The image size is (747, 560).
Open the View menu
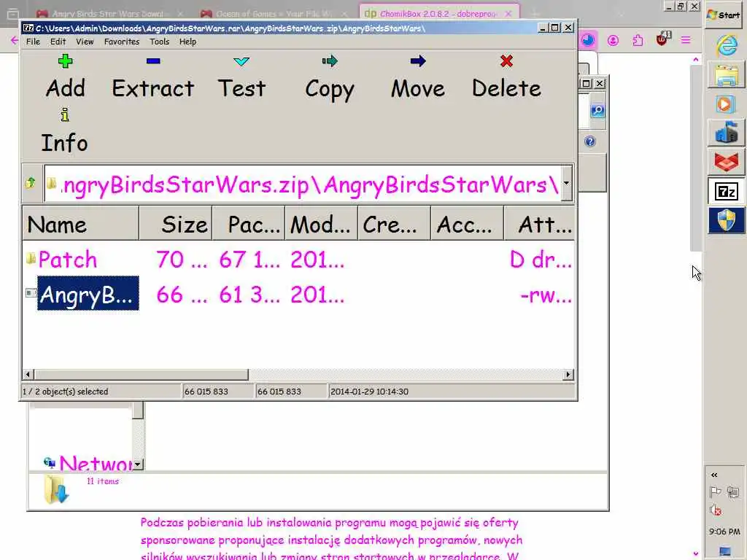85,42
